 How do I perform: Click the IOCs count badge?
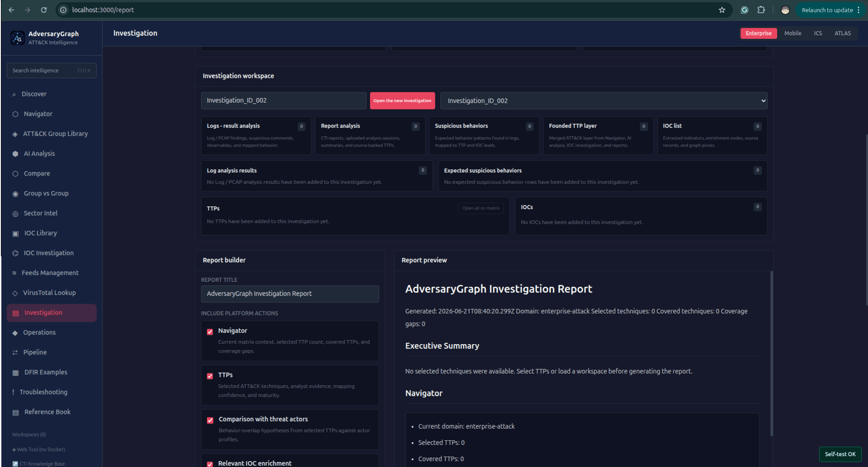(x=758, y=207)
